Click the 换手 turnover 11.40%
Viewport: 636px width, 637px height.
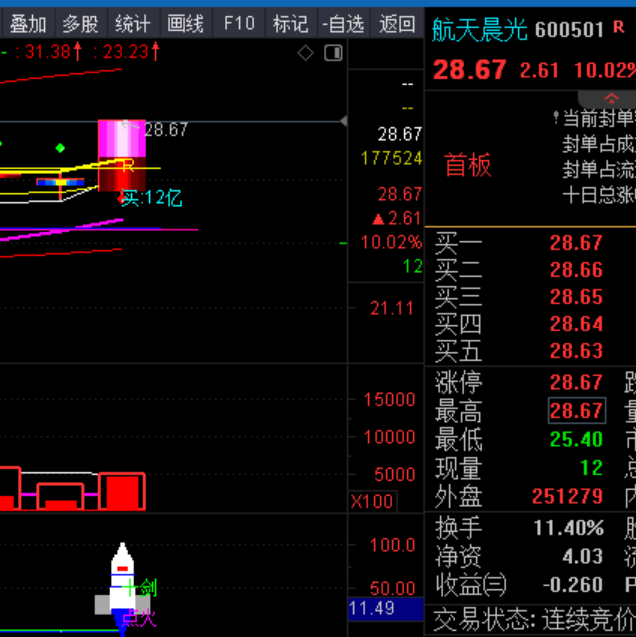(569, 528)
